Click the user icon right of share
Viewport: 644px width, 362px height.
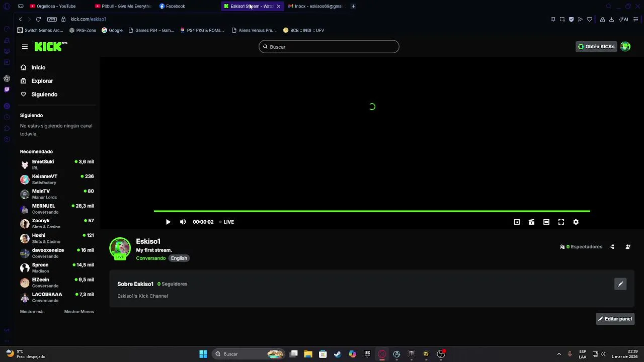tap(628, 247)
